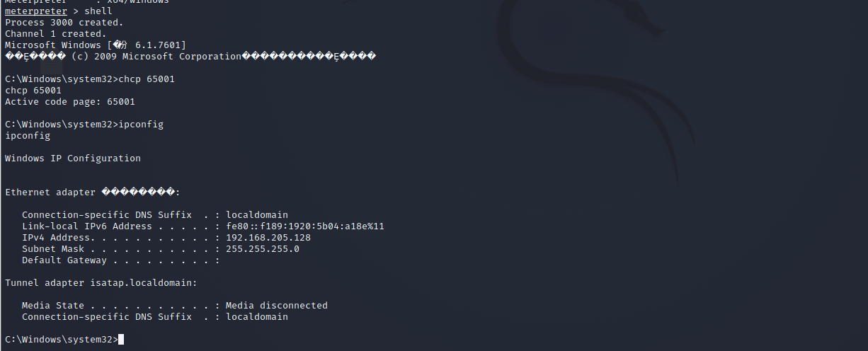Click the 'Media disconnected' state text
The image size is (868, 351).
[277, 306]
